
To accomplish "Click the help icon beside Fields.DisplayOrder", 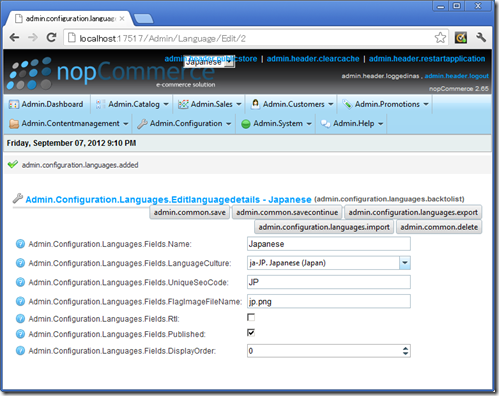I will point(20,351).
